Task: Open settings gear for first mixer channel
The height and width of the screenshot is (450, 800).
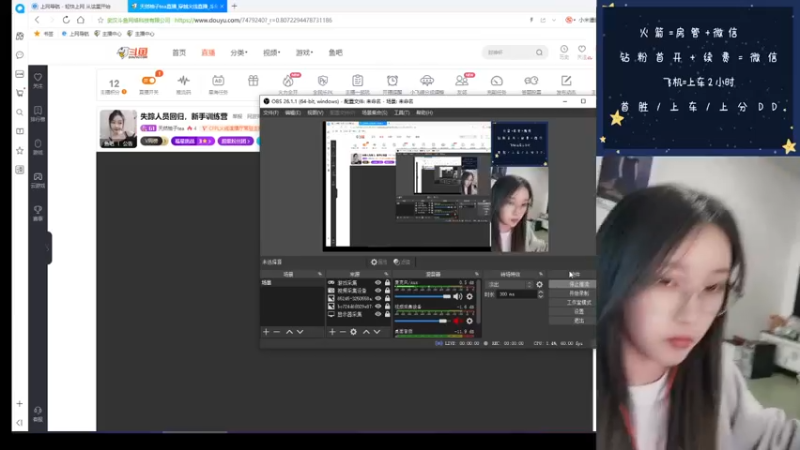Action: (x=469, y=296)
